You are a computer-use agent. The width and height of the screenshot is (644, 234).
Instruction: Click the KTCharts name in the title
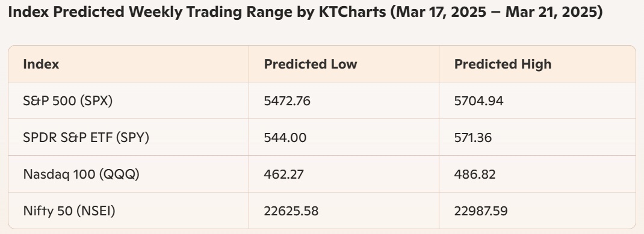[352, 12]
